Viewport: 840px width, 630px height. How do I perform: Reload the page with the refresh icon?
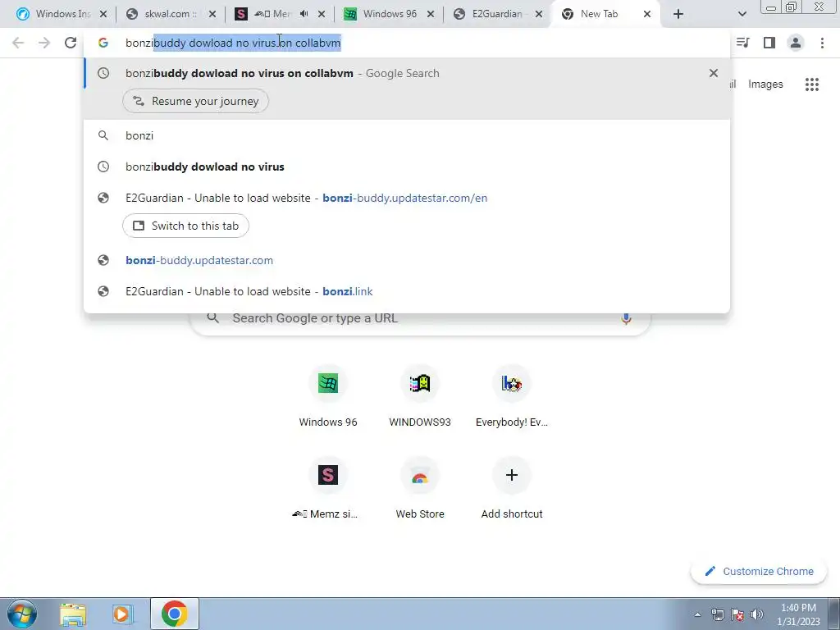(71, 43)
